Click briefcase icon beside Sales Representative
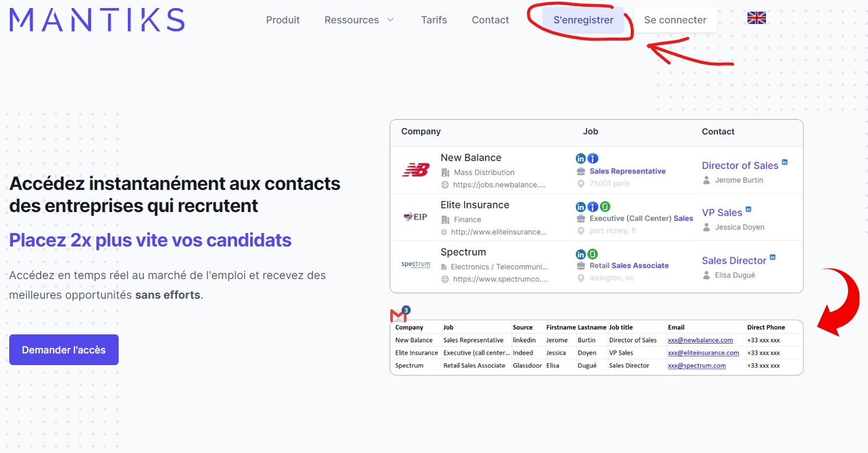 click(x=581, y=171)
